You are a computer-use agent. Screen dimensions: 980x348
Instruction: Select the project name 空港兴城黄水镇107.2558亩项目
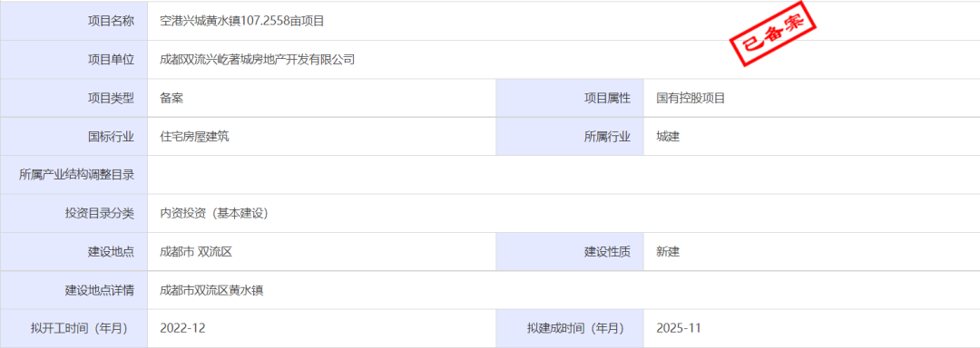click(x=242, y=21)
